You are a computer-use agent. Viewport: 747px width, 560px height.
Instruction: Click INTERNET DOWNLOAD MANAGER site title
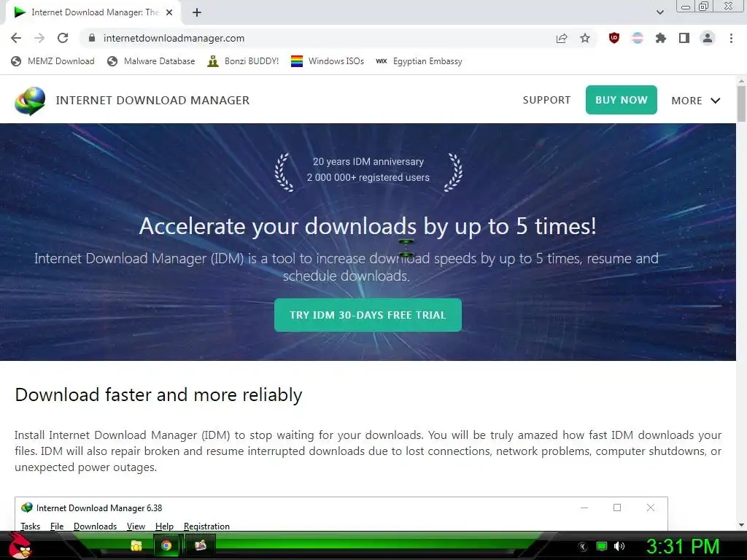click(152, 101)
